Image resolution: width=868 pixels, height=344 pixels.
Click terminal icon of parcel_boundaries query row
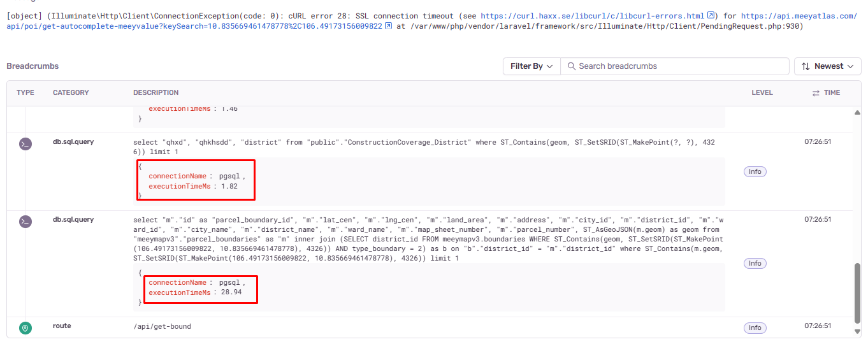25,222
